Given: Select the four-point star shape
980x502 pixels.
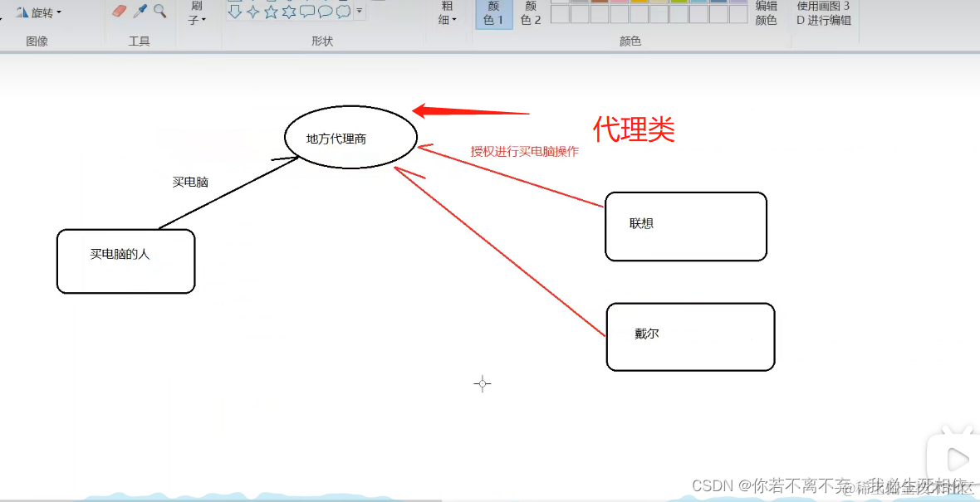Looking at the screenshot, I should click(252, 11).
